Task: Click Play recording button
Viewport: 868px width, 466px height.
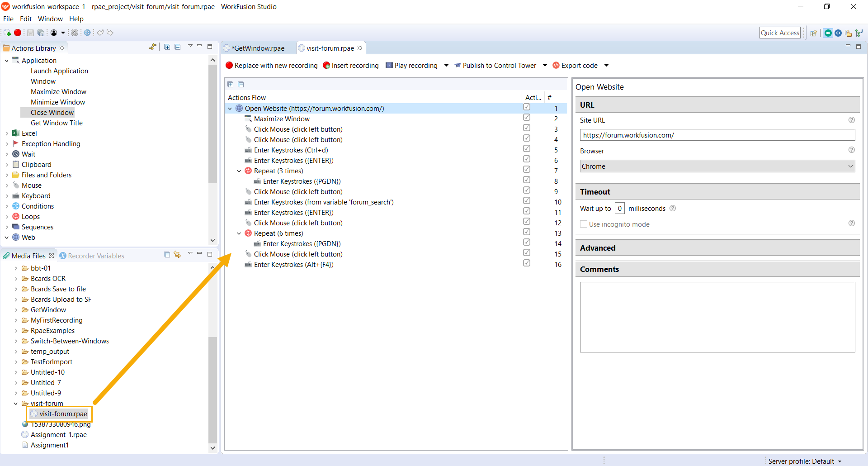Action: (x=411, y=66)
